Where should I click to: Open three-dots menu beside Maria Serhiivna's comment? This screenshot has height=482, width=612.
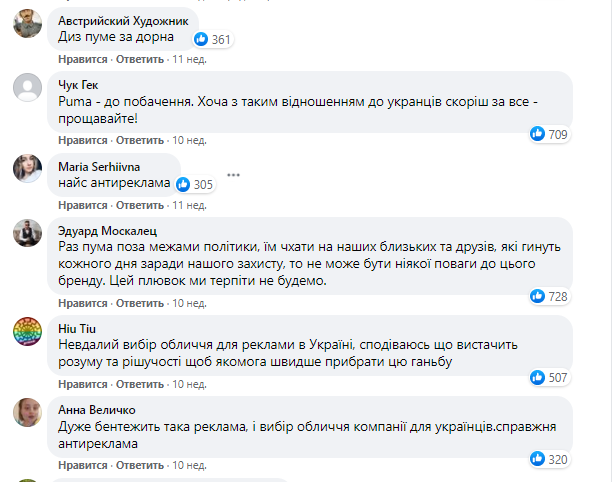[234, 175]
